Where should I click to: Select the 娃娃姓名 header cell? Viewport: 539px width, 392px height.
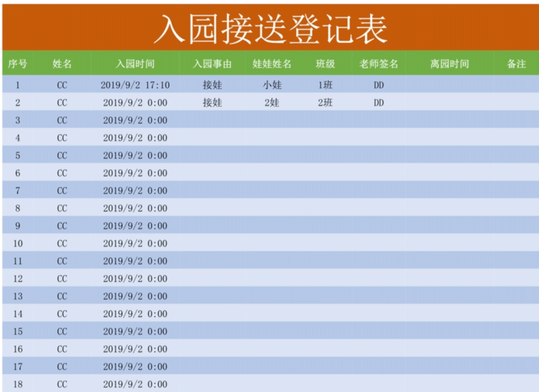[272, 65]
